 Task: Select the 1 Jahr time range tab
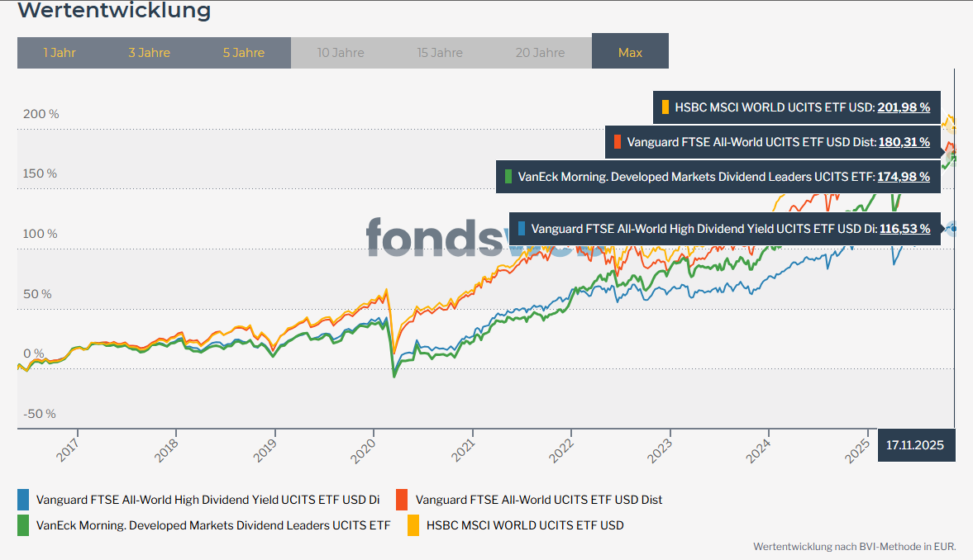point(60,52)
